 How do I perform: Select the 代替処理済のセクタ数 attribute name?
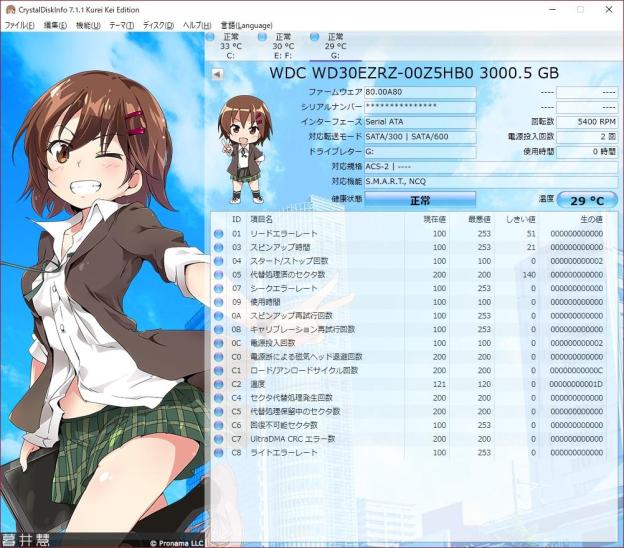287,275
